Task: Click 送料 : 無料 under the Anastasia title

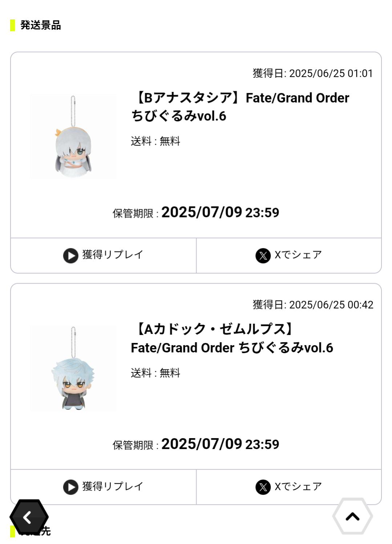Action: (155, 141)
